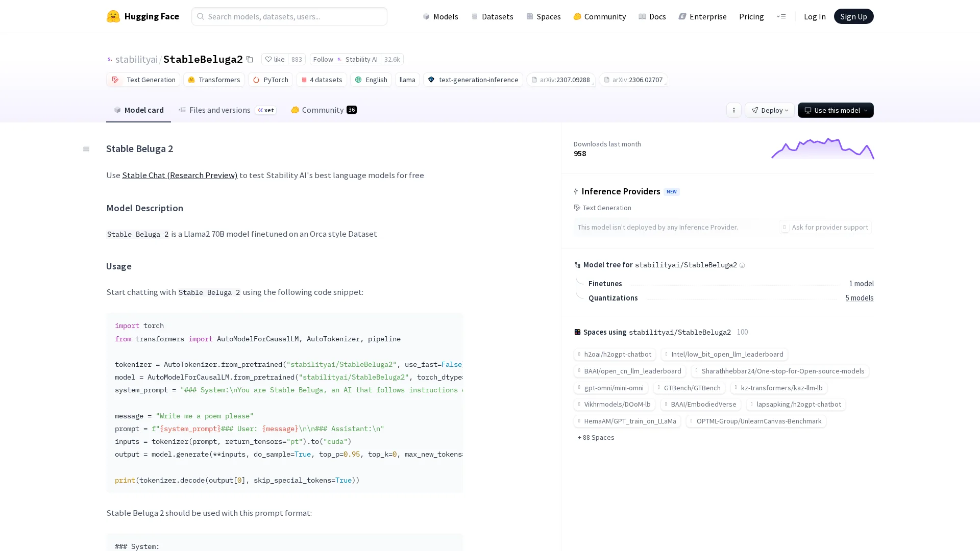
Task: Copy the StableBeluga2 model name
Action: point(250,59)
